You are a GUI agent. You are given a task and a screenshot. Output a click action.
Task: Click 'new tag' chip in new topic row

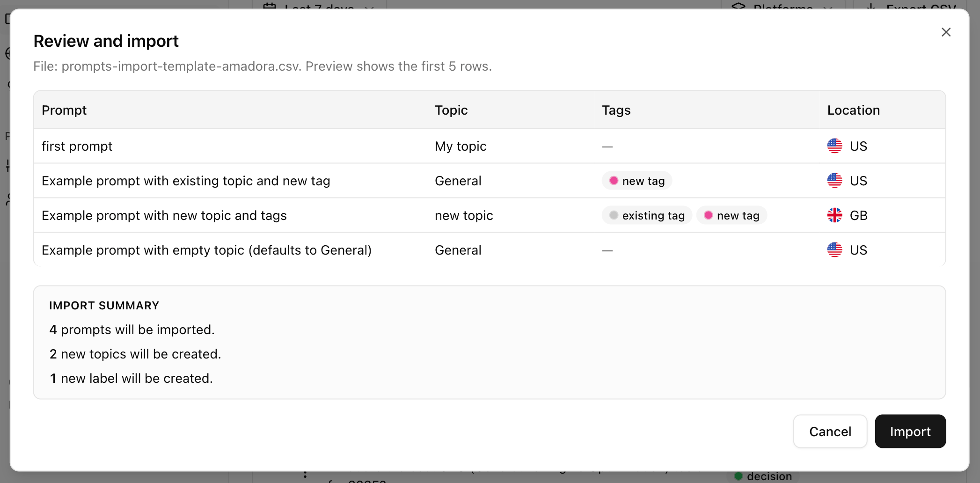coord(731,215)
